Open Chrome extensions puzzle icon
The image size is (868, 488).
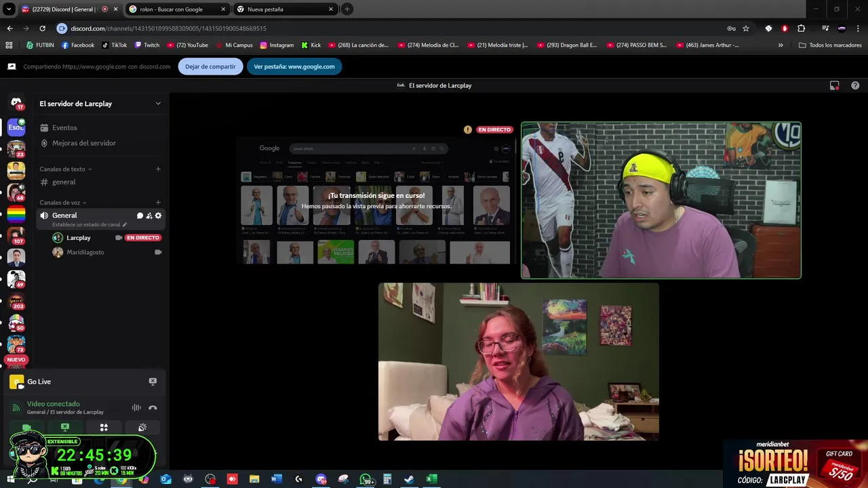801,28
